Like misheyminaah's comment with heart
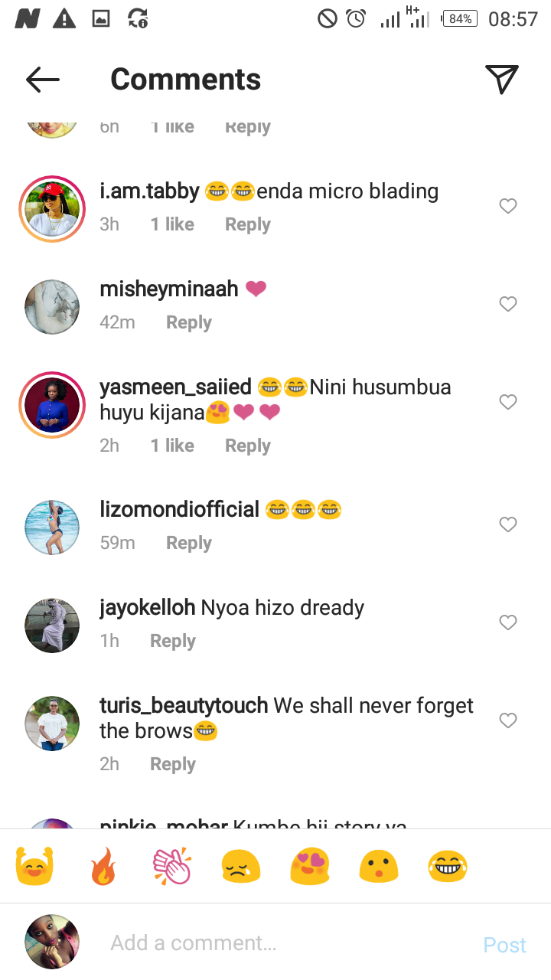The height and width of the screenshot is (980, 551). pos(508,304)
